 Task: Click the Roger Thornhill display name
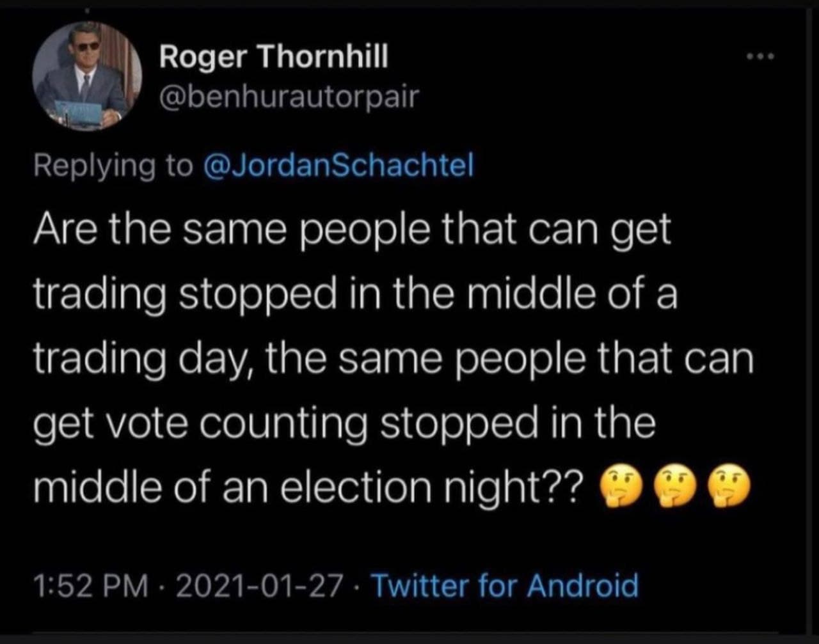(273, 58)
